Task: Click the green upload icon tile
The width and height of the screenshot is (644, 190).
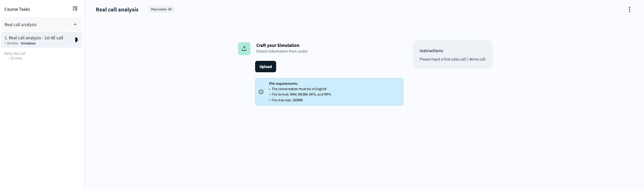Action: tap(244, 48)
